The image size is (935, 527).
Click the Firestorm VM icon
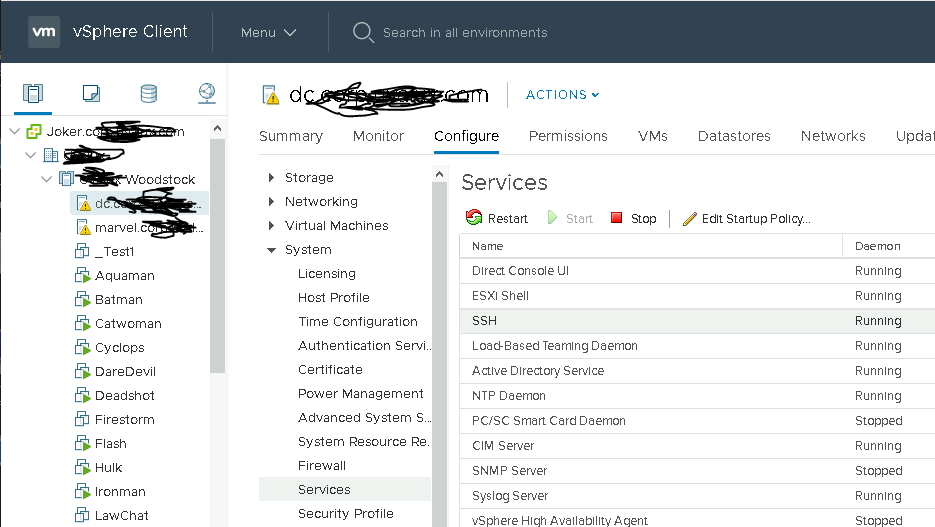coord(82,419)
